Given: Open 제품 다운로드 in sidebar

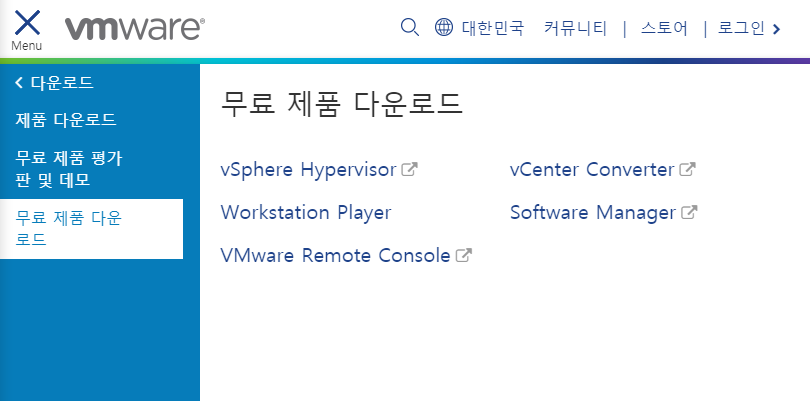Looking at the screenshot, I should tap(66, 120).
